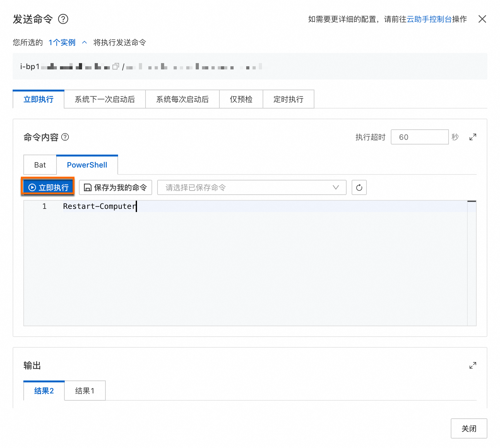
Task: Open 请选择已保存命令 dropdown
Action: click(x=252, y=187)
